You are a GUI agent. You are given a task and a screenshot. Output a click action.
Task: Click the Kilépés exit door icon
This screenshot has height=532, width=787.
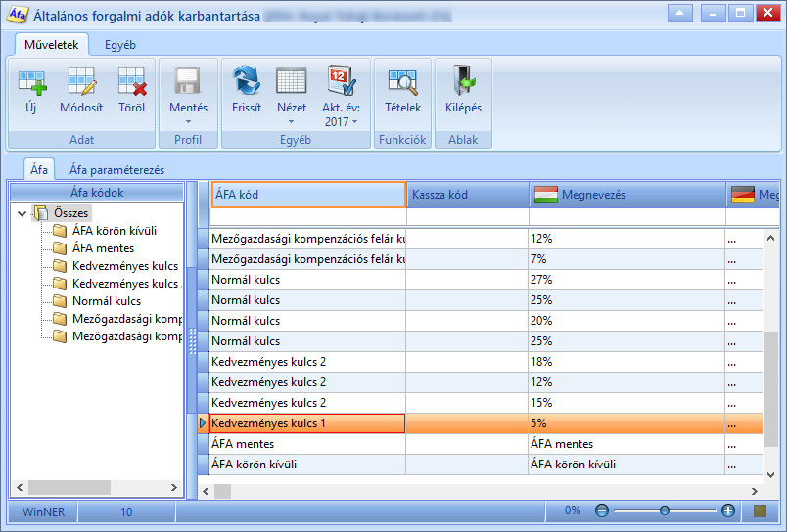[x=464, y=80]
